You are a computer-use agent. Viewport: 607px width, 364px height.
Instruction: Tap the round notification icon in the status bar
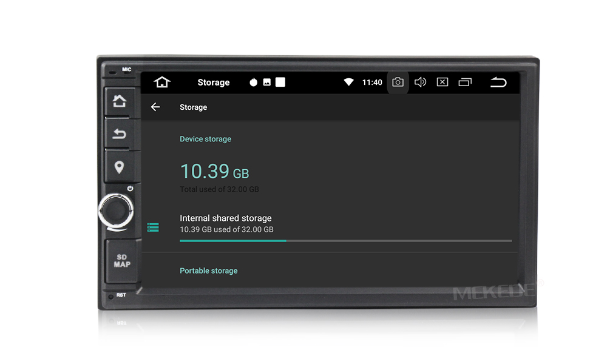(x=253, y=82)
